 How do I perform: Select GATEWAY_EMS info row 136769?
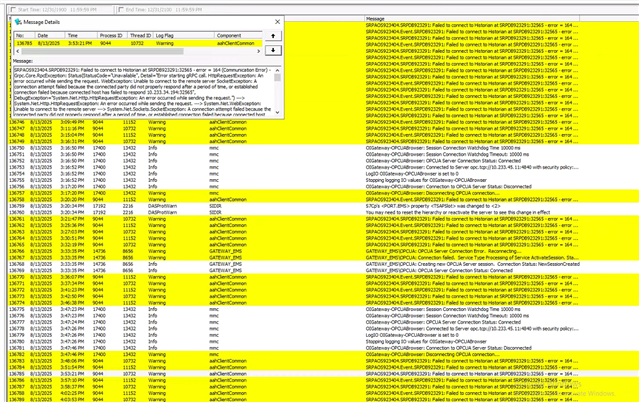(323, 271)
